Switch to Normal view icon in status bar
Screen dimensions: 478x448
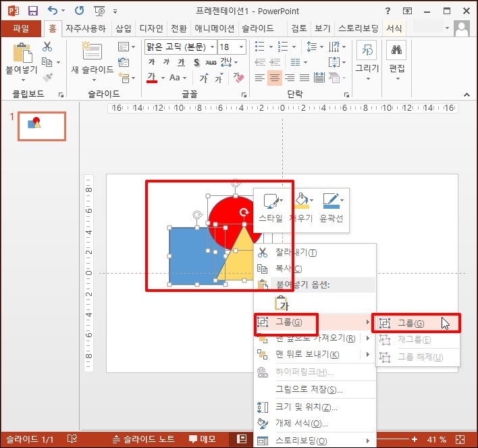click(242, 439)
